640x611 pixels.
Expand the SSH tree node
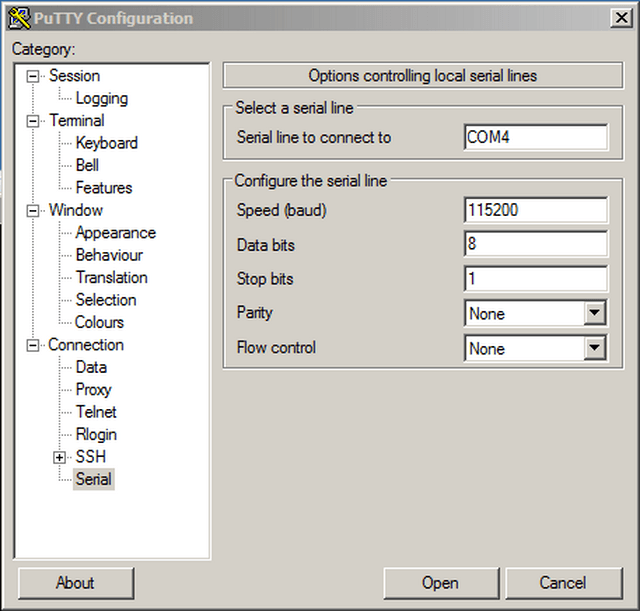click(60, 457)
